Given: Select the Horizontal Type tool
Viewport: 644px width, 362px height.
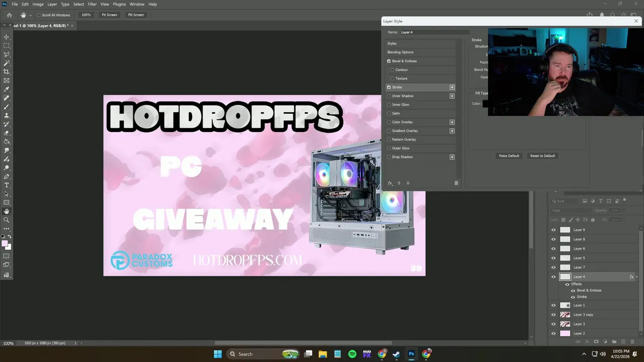Looking at the screenshot, I should click(7, 186).
